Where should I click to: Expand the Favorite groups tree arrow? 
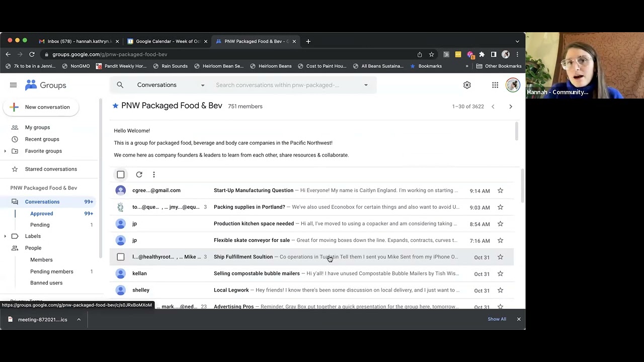click(x=5, y=151)
